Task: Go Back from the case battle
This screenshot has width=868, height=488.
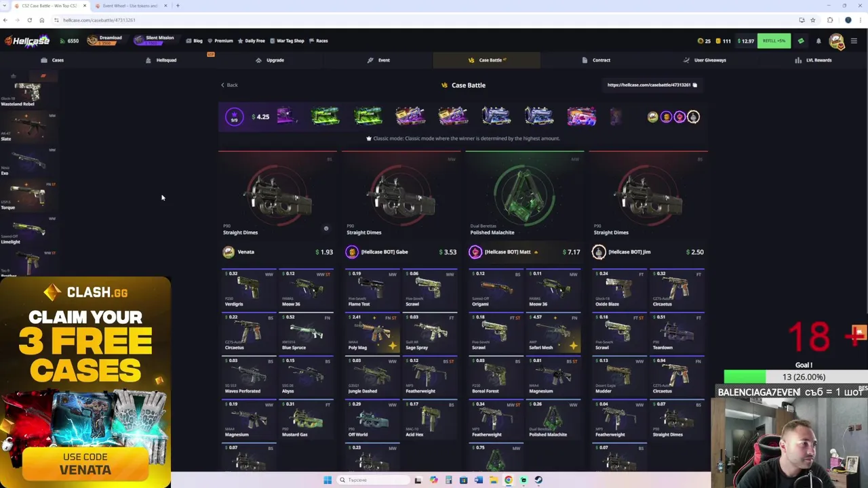Action: pos(229,85)
